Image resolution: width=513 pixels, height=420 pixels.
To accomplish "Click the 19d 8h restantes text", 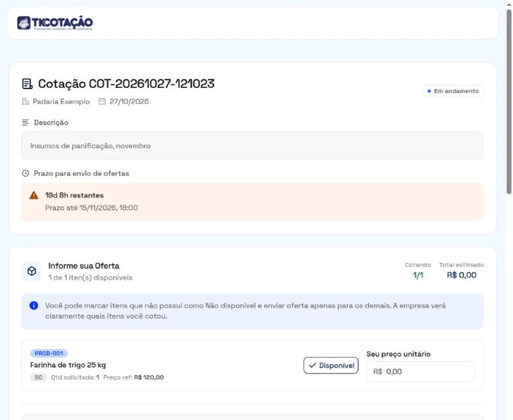I will (74, 195).
